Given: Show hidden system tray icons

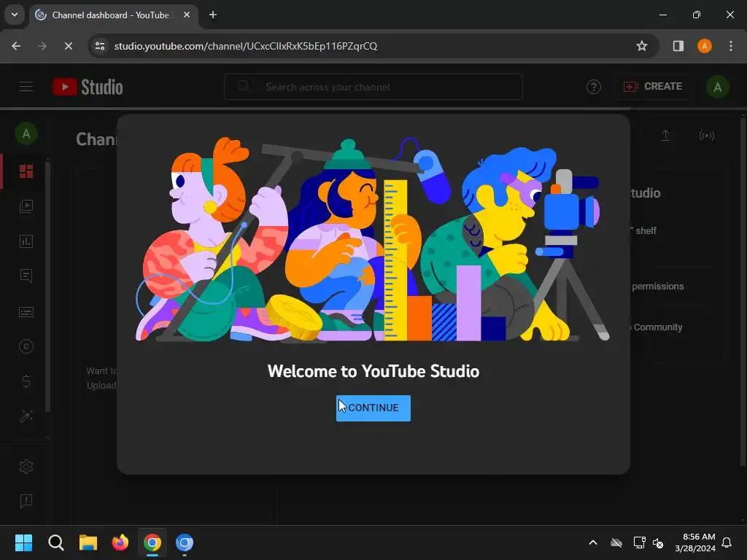Looking at the screenshot, I should click(x=593, y=542).
